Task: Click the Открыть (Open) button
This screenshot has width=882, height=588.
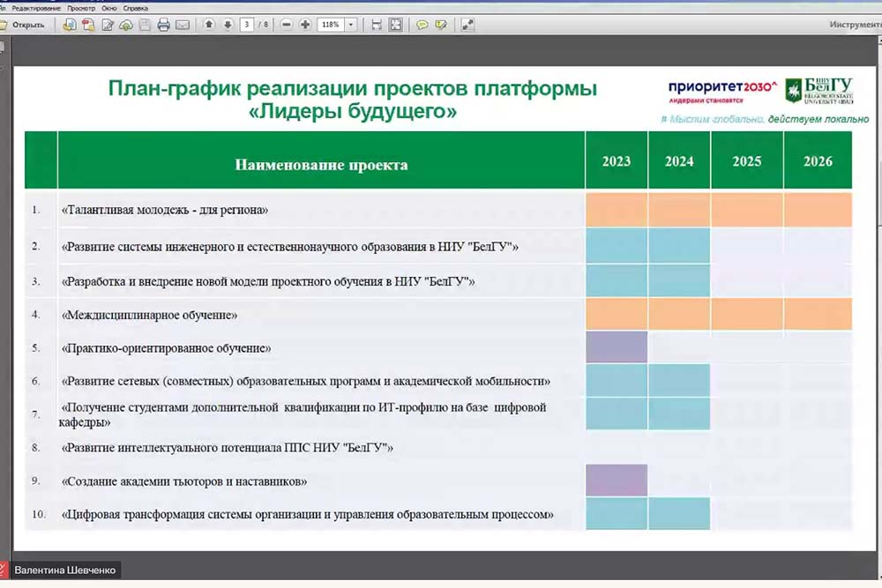Action: (24, 25)
